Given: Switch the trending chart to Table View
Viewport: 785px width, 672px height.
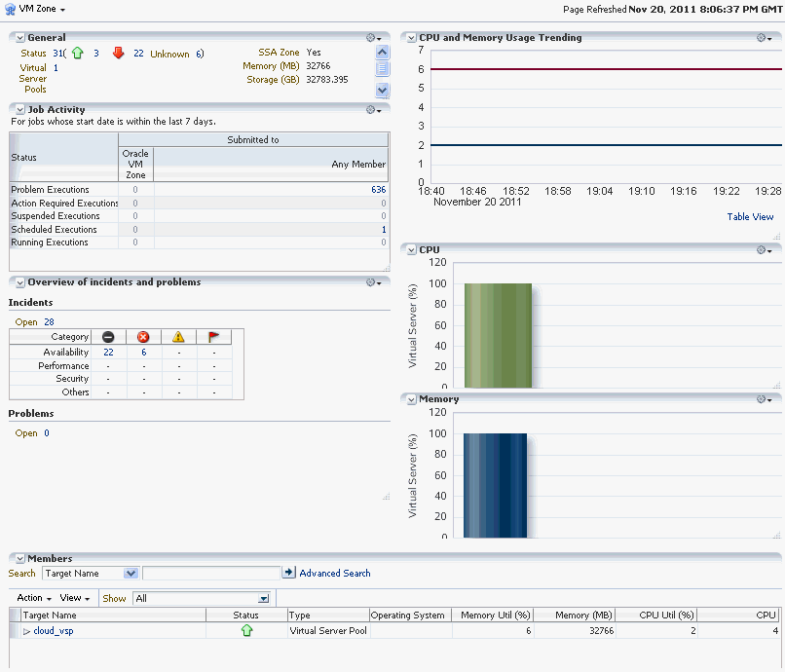Looking at the screenshot, I should tap(750, 217).
